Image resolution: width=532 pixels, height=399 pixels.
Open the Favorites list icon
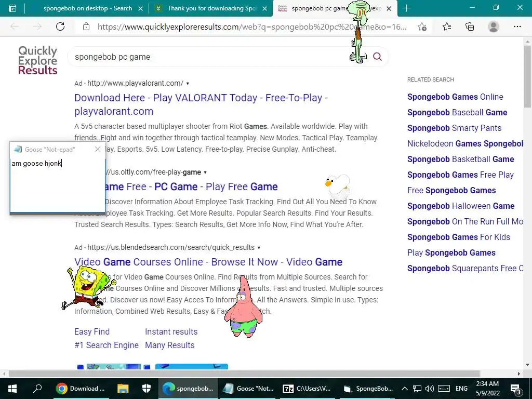(447, 26)
